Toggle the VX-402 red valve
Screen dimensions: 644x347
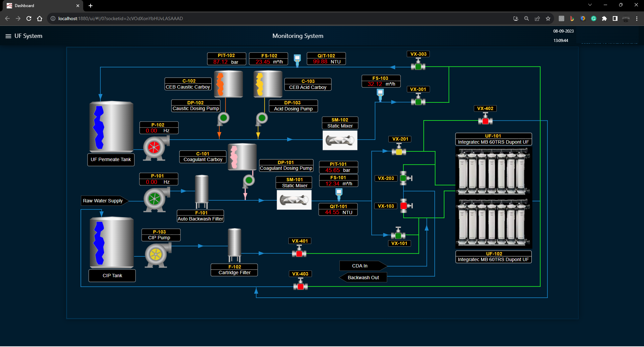(485, 120)
